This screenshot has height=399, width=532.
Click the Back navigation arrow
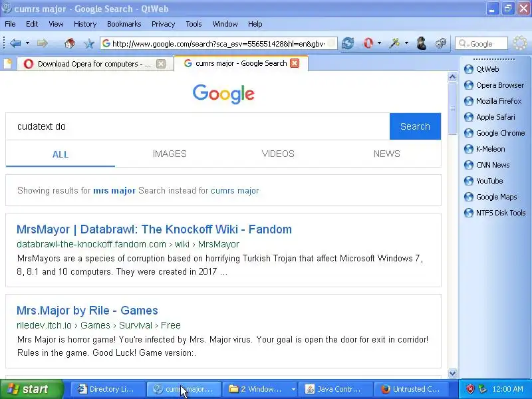tap(15, 43)
